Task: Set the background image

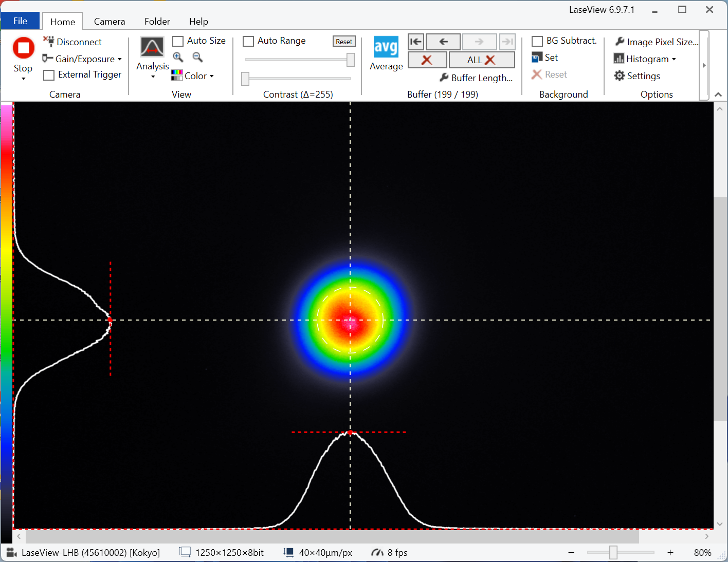Action: click(545, 58)
